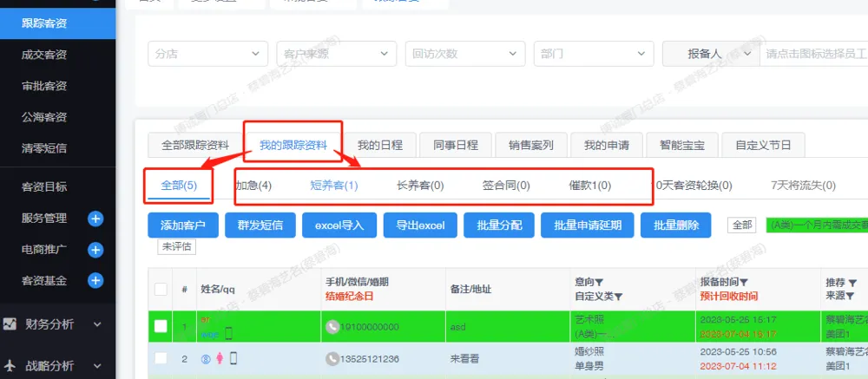Check the checkbox for row 1

coord(161,327)
